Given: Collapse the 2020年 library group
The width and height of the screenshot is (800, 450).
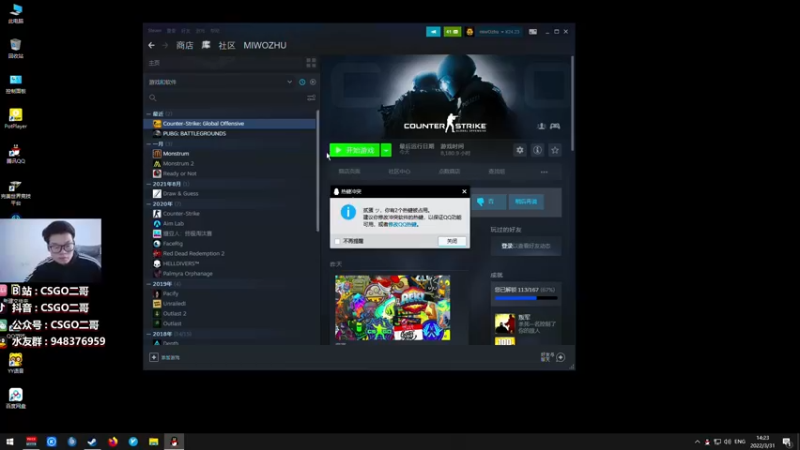Looking at the screenshot, I should coord(149,204).
